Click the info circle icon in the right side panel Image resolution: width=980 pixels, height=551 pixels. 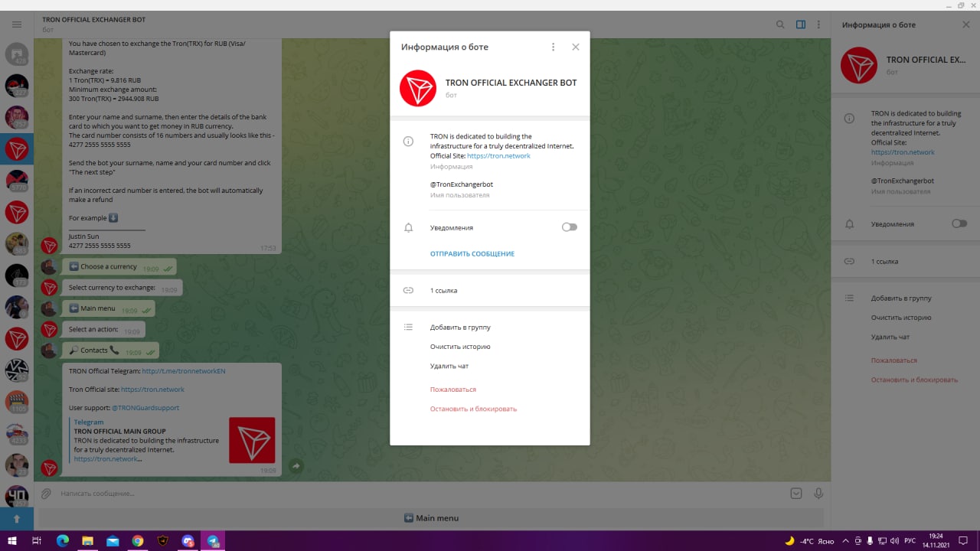(849, 119)
